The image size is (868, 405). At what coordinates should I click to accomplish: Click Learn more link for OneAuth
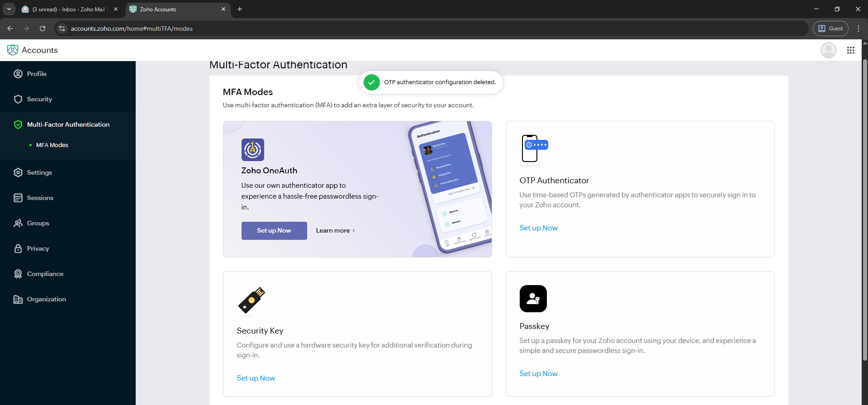[335, 231]
